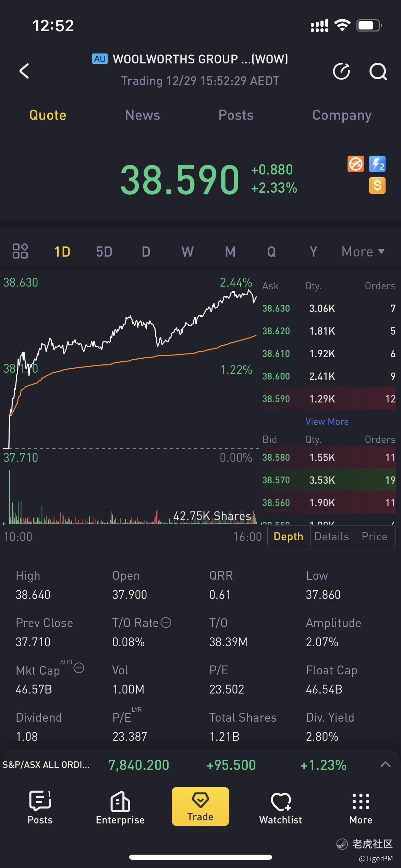401x868 pixels.
Task: Select the Price view toggle
Action: [x=374, y=537]
